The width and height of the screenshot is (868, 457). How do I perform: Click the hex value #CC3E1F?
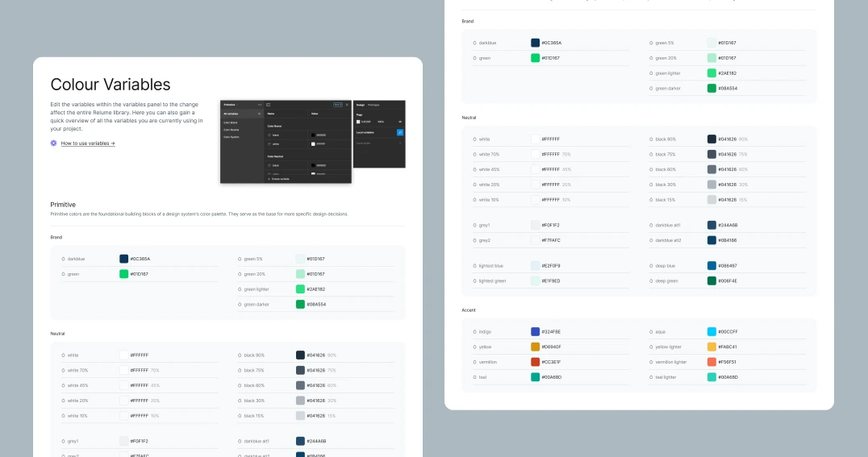pos(551,362)
